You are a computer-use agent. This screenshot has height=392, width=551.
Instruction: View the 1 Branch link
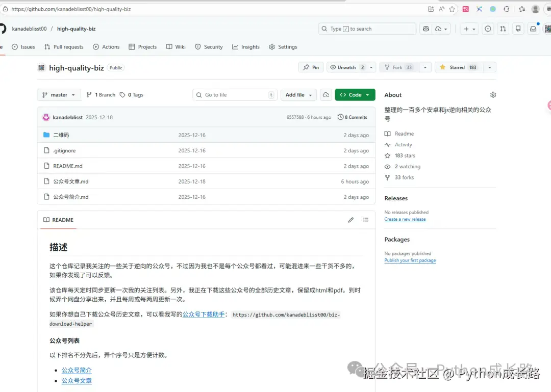[x=101, y=95]
